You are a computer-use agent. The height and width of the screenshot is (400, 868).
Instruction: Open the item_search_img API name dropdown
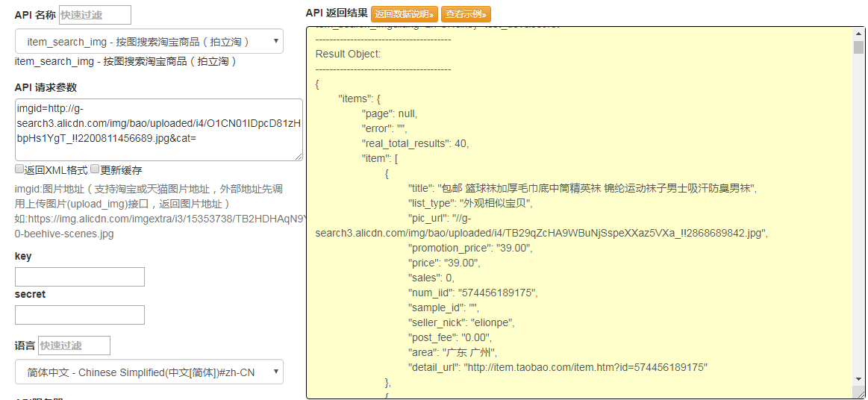[149, 42]
